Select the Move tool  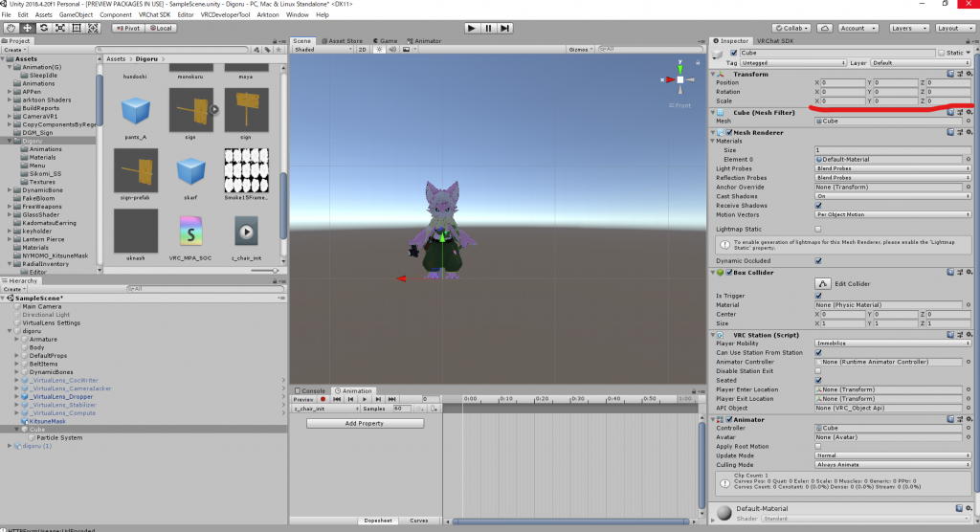coord(28,28)
